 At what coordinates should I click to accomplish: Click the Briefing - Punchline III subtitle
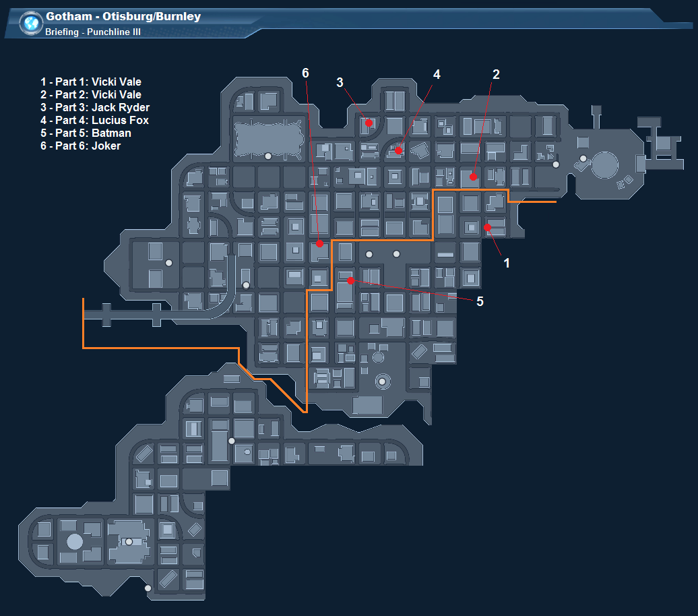click(92, 32)
